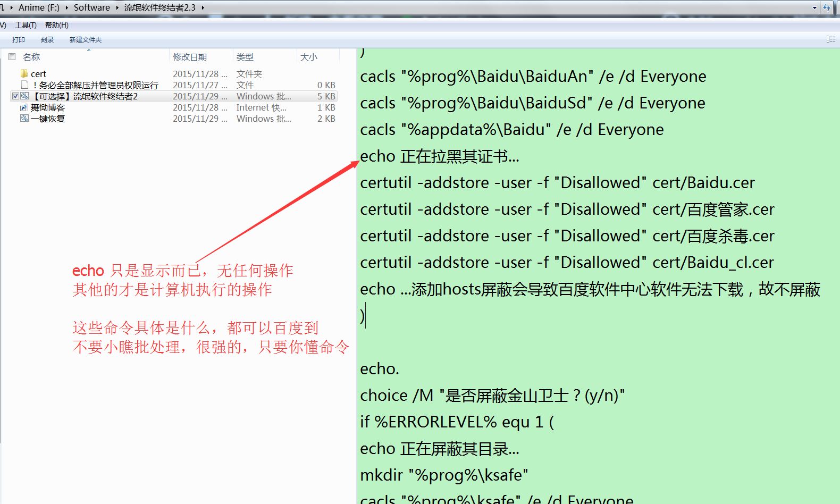The image size is (840, 504).
Task: Click the 0 KB size cell
Action: coord(326,85)
